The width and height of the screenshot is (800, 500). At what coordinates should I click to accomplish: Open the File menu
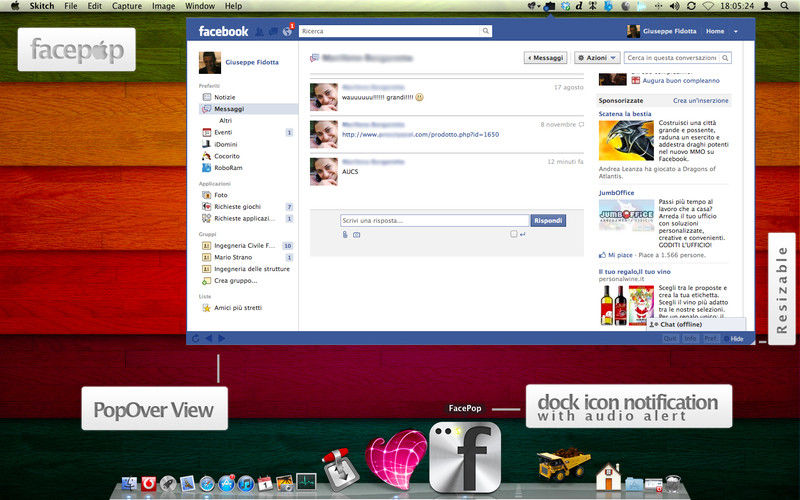tap(71, 6)
